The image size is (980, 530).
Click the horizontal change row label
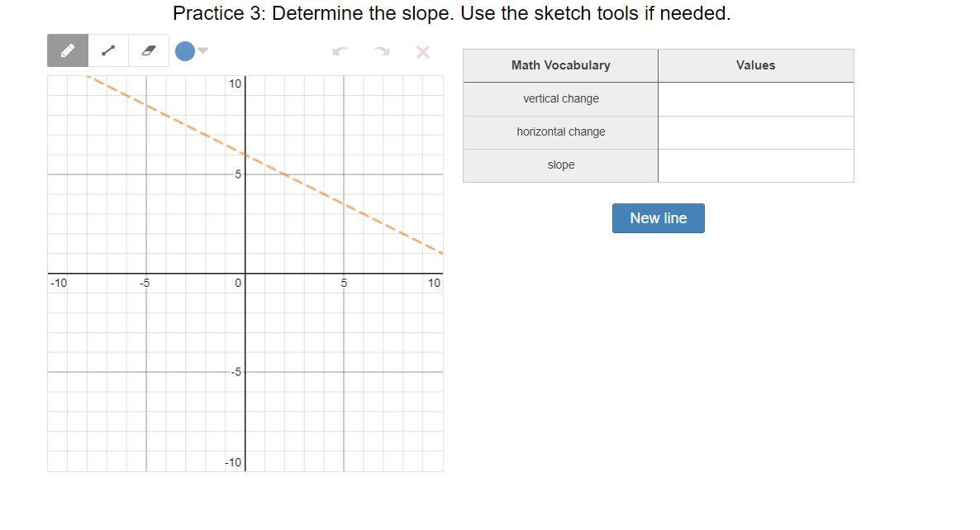[560, 132]
